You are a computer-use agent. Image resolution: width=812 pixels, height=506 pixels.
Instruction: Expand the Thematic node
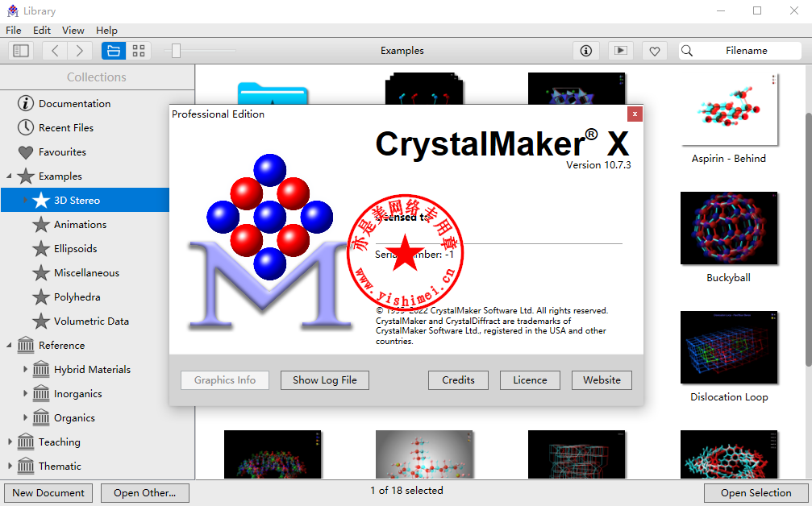[10, 467]
